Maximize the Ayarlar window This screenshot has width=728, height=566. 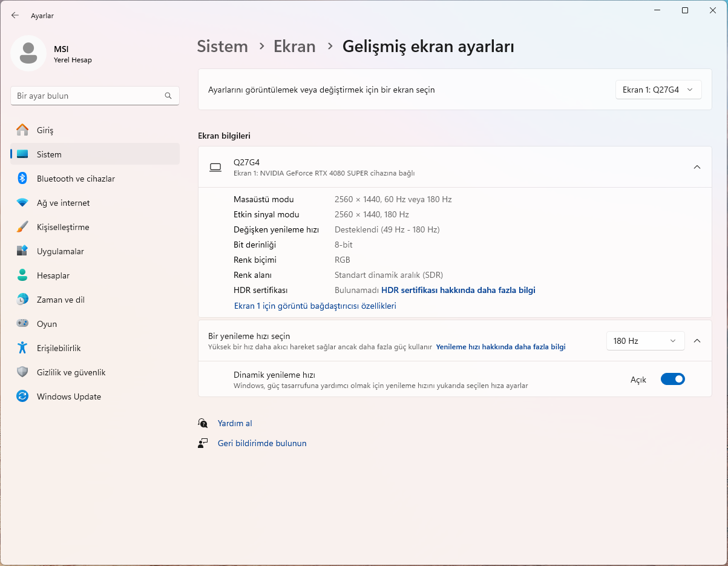685,10
